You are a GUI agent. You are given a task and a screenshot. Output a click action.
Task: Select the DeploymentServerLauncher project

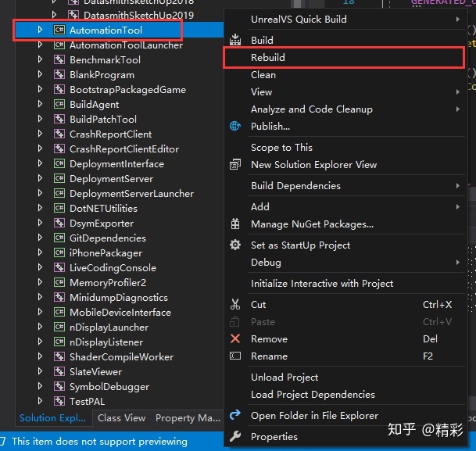pos(132,194)
